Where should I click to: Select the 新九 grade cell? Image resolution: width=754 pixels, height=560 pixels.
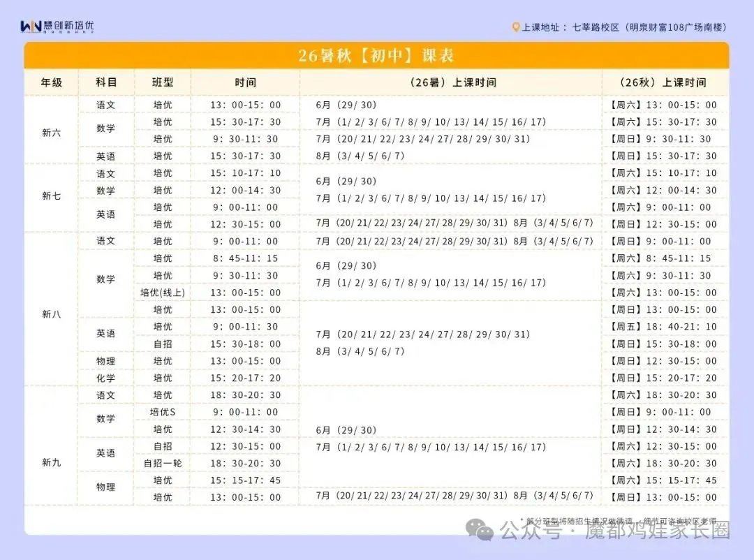coord(52,462)
